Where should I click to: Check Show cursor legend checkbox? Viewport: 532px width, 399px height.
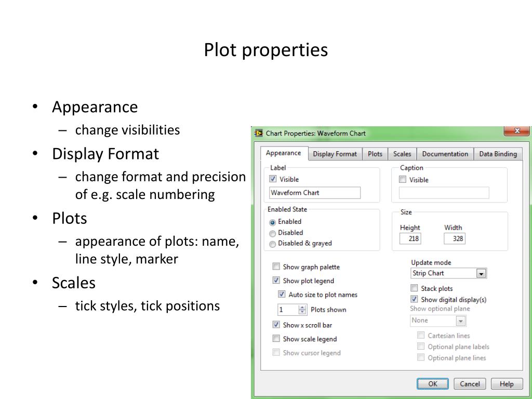coord(276,353)
